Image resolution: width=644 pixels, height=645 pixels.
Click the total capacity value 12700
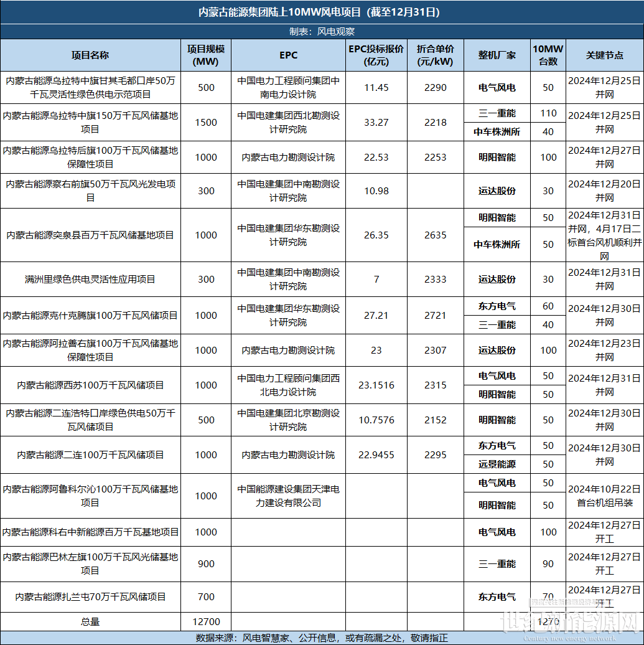click(205, 621)
